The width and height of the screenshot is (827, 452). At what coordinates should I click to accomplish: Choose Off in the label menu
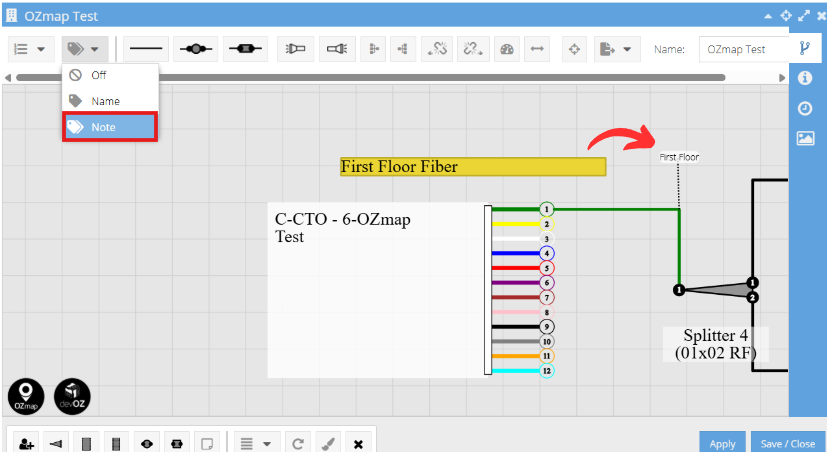point(110,75)
